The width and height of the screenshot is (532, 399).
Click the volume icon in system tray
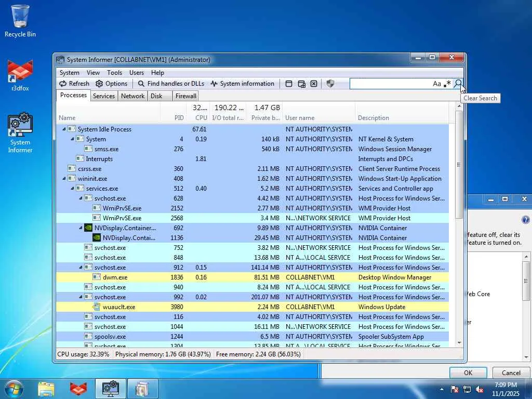tap(480, 389)
